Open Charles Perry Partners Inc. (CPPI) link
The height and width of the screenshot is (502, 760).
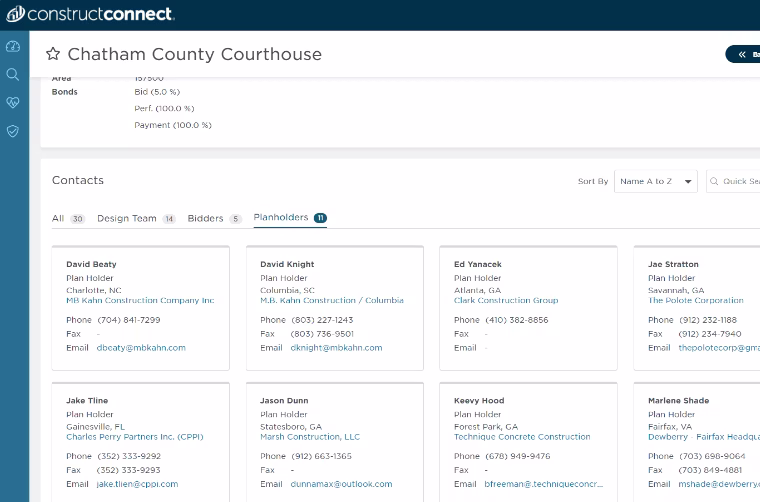(x=135, y=437)
